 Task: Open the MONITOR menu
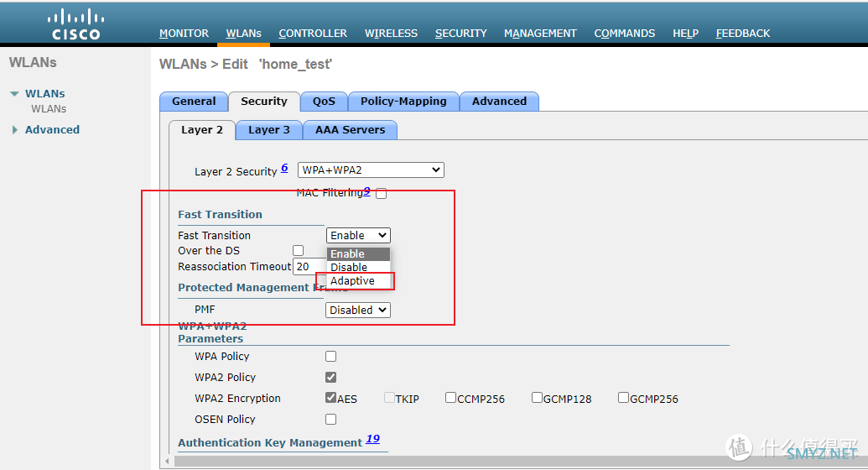(x=184, y=34)
